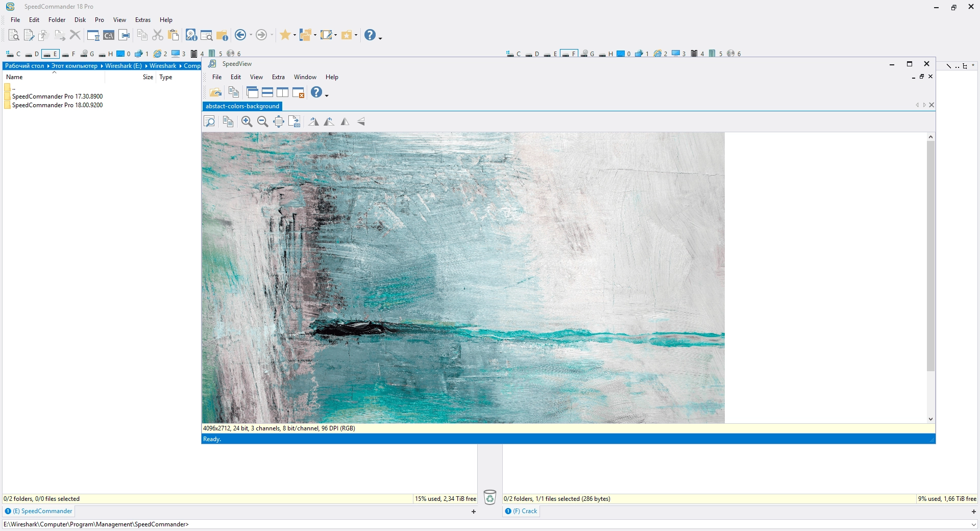
Task: Open the Disk menu in SpeedCommander
Action: click(80, 20)
